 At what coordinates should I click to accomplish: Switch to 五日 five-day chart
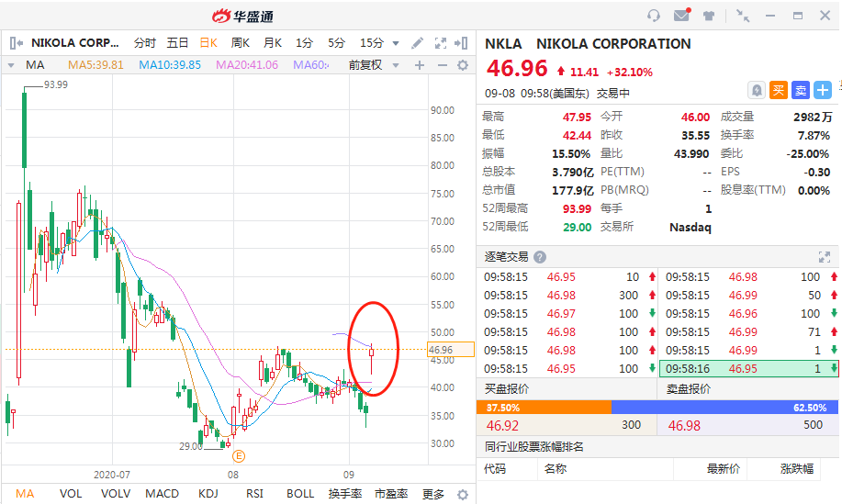coord(177,43)
